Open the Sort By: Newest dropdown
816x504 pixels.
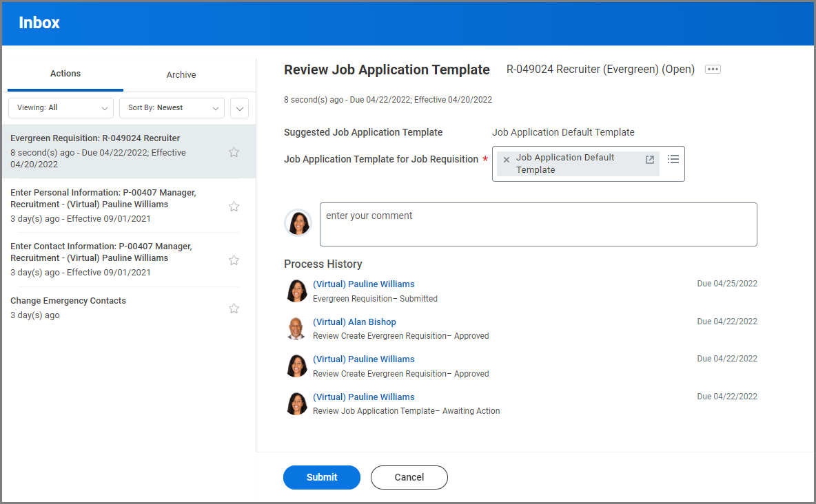click(x=172, y=108)
